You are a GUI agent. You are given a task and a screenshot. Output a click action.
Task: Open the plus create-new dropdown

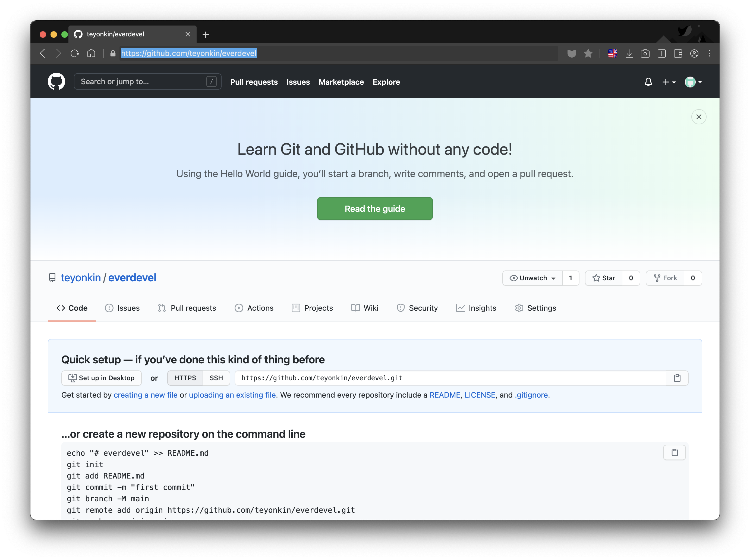click(669, 82)
